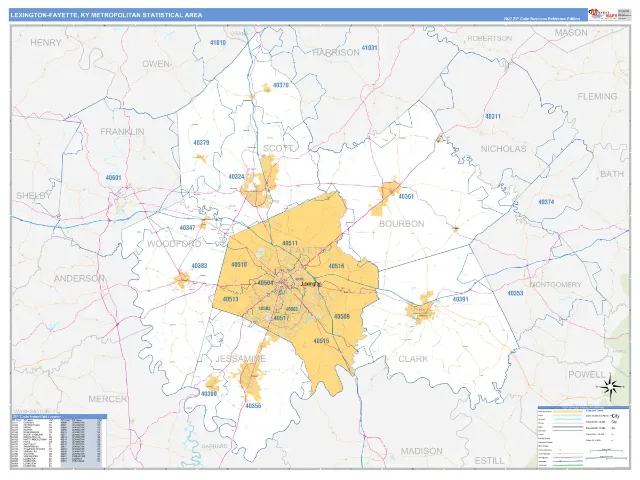Click ZIP code 40361
The height and width of the screenshot is (480, 640).
pos(406,196)
